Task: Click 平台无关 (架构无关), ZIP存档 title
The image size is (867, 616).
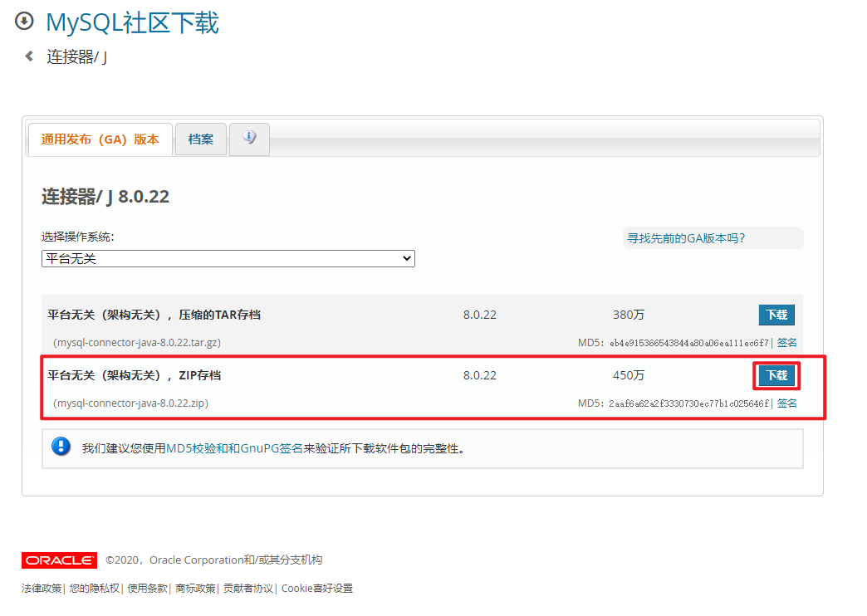Action: tap(134, 375)
